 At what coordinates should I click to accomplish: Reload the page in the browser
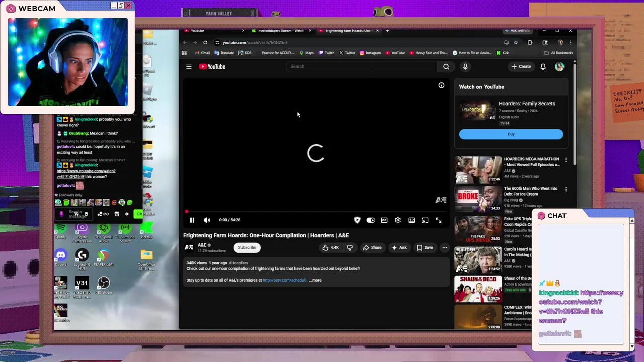pos(205,43)
